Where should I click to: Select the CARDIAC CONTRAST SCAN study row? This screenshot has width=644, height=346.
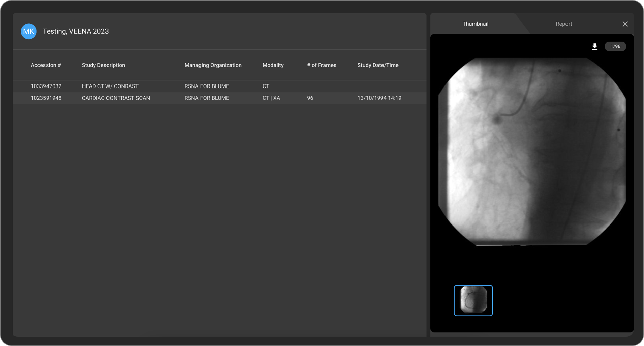116,98
